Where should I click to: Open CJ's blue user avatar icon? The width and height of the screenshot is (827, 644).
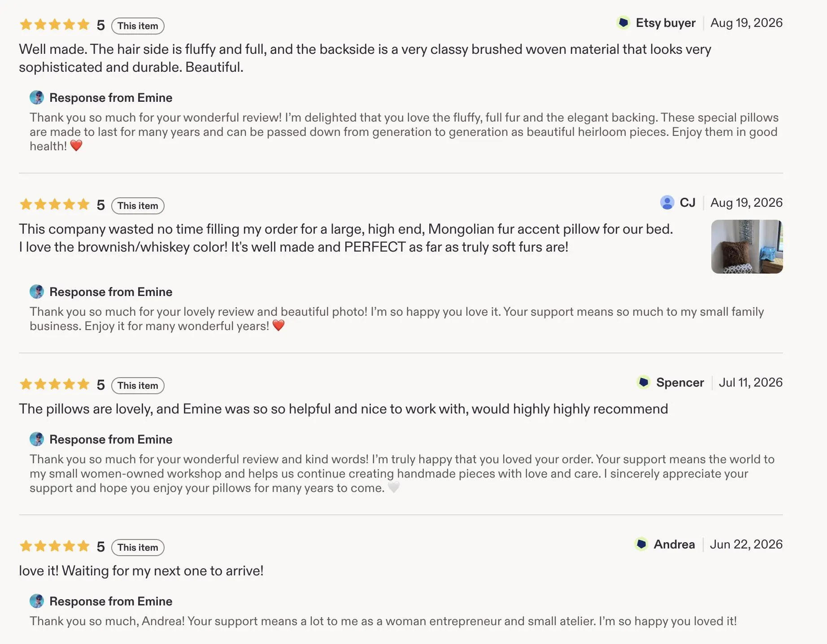click(x=667, y=202)
